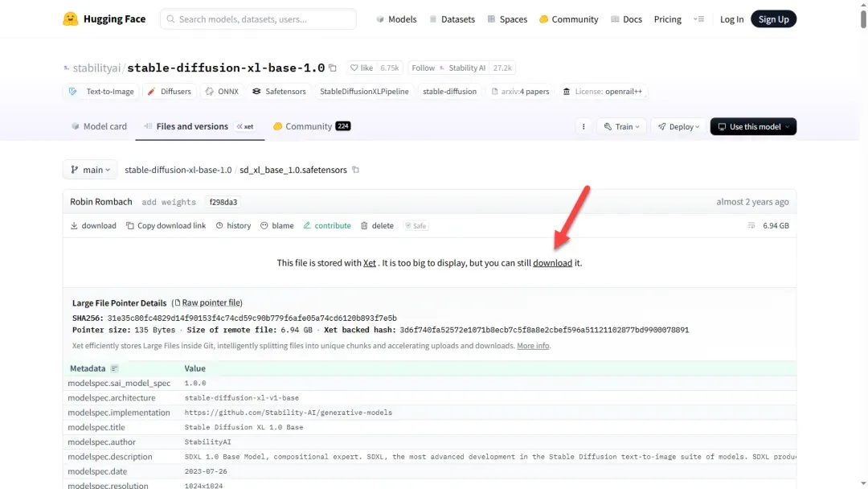Image resolution: width=868 pixels, height=489 pixels.
Task: Click the Robin Rombach author name
Action: [x=101, y=202]
